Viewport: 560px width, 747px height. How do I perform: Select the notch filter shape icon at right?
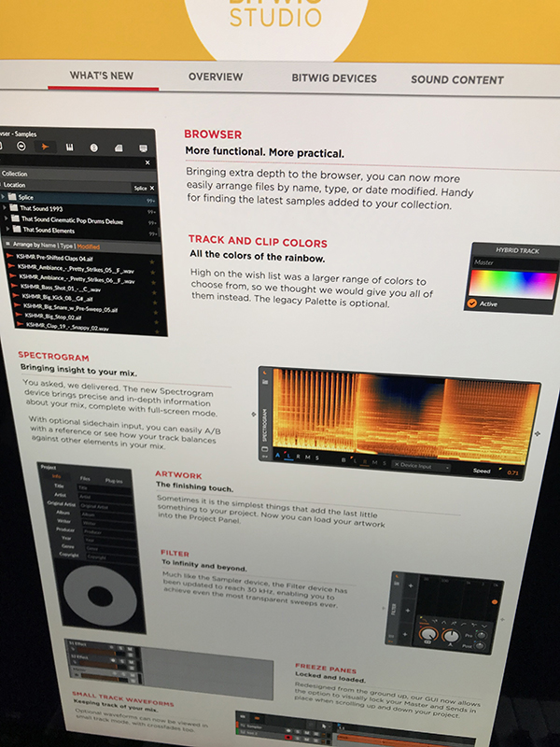[484, 627]
